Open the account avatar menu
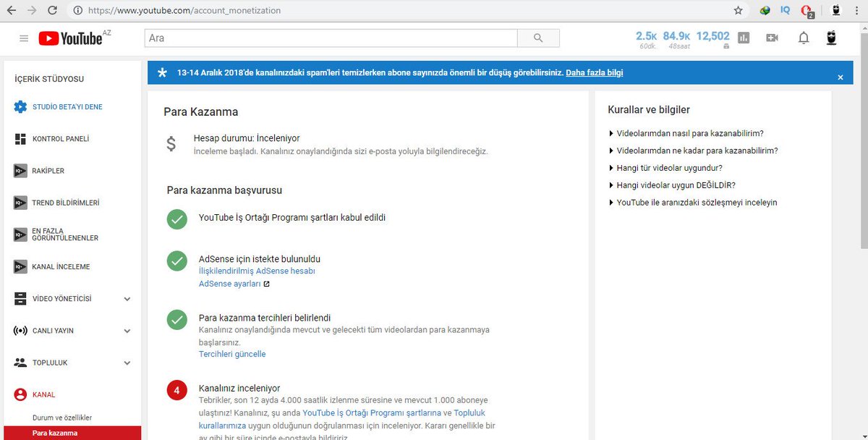The width and height of the screenshot is (868, 440). pos(832,38)
